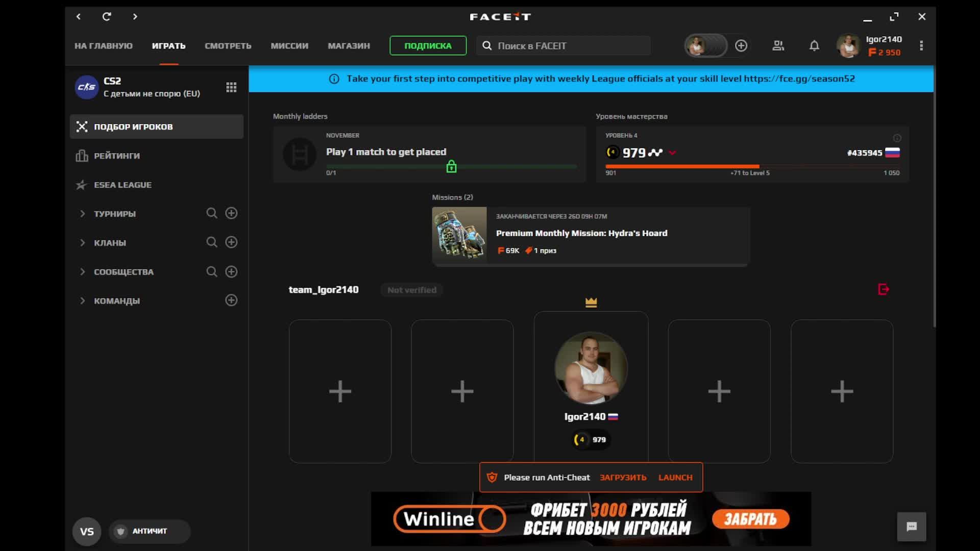Click the red leave team icon

tap(883, 289)
